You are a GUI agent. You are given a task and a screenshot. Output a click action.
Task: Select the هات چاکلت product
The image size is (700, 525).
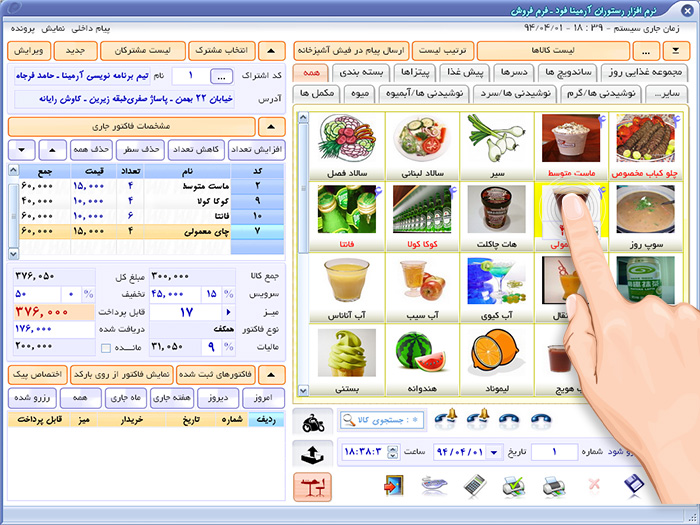497,217
